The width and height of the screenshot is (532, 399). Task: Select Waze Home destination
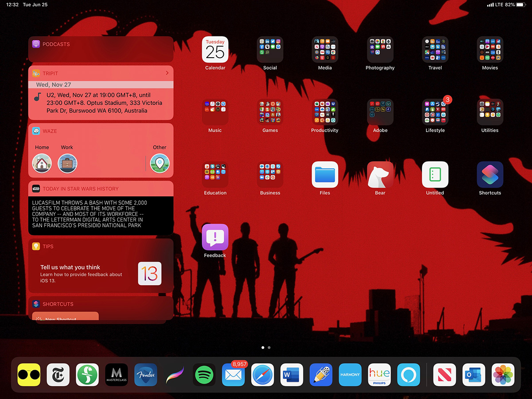(x=42, y=164)
